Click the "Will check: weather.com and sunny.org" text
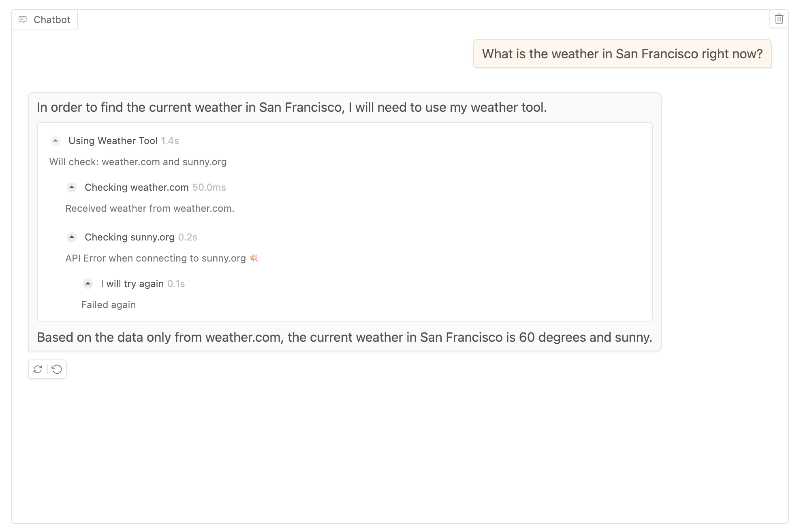 (x=138, y=162)
